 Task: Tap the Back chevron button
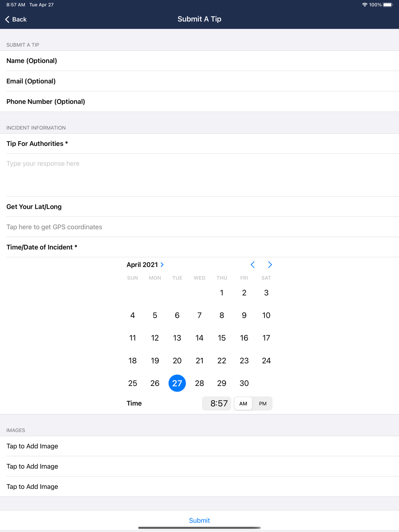click(x=16, y=19)
